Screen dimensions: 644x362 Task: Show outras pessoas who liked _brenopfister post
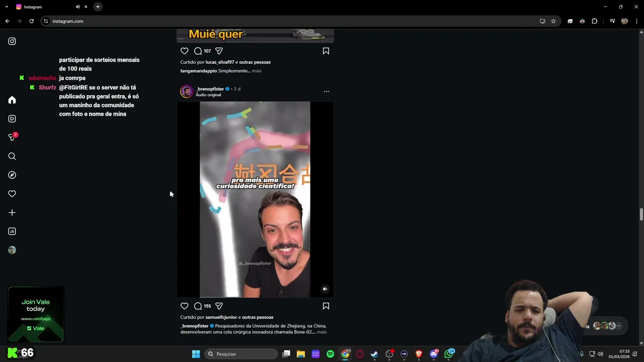tap(258, 317)
